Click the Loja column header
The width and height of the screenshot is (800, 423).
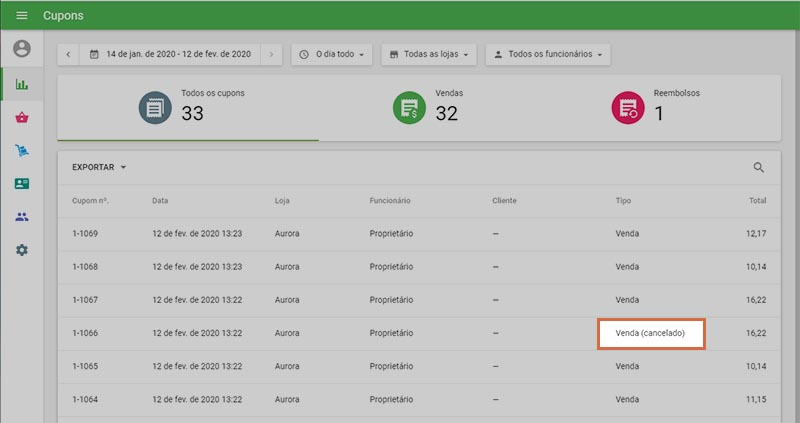[282, 201]
